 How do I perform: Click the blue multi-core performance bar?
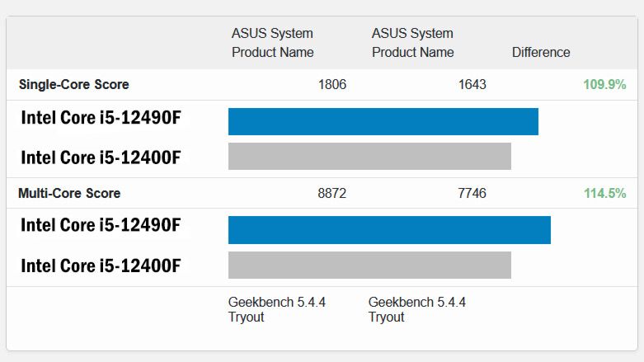[x=389, y=230]
